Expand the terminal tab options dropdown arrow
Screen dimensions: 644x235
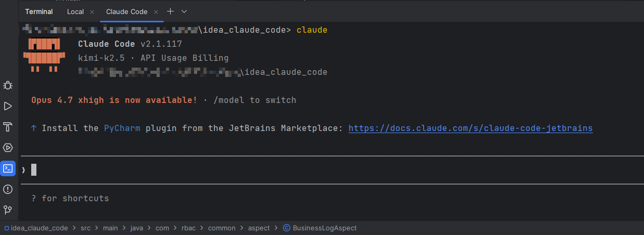[x=184, y=11]
